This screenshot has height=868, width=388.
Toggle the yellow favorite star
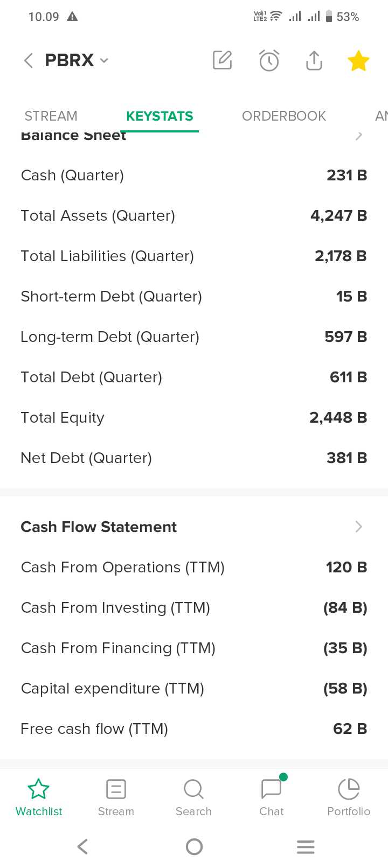(x=358, y=61)
